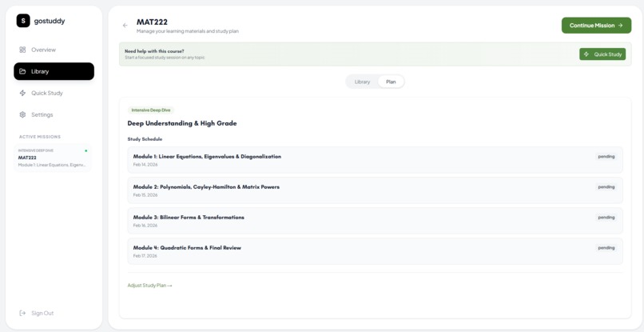Open the MAT222 active mission card
The width and height of the screenshot is (644, 332).
pyautogui.click(x=53, y=158)
